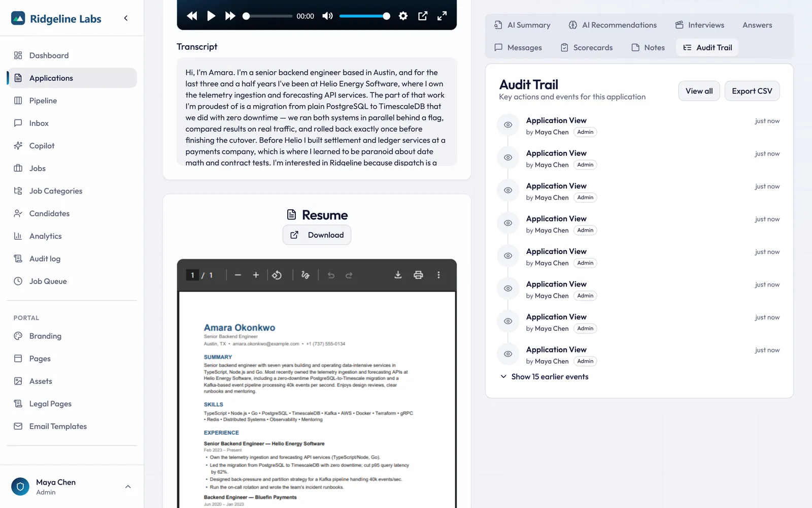Collapse the sidebar with the chevron
Image resolution: width=812 pixels, height=508 pixels.
[126, 18]
